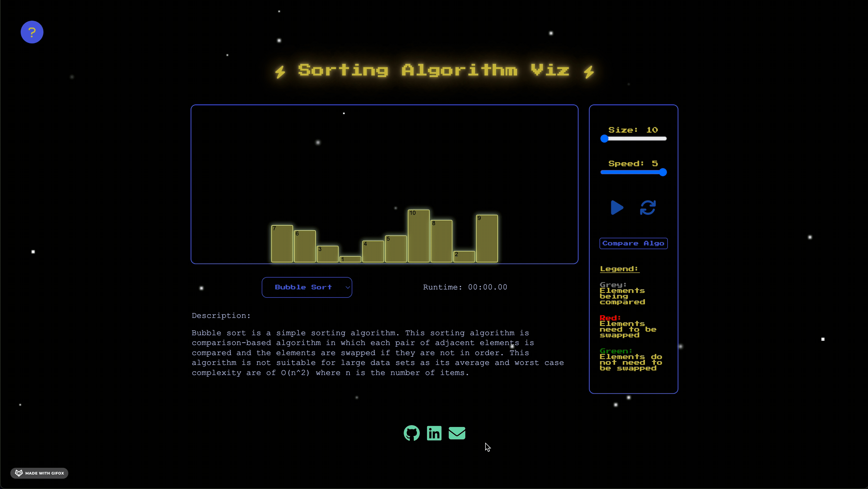Click the right lightning bolt icon
868x489 pixels.
589,72
